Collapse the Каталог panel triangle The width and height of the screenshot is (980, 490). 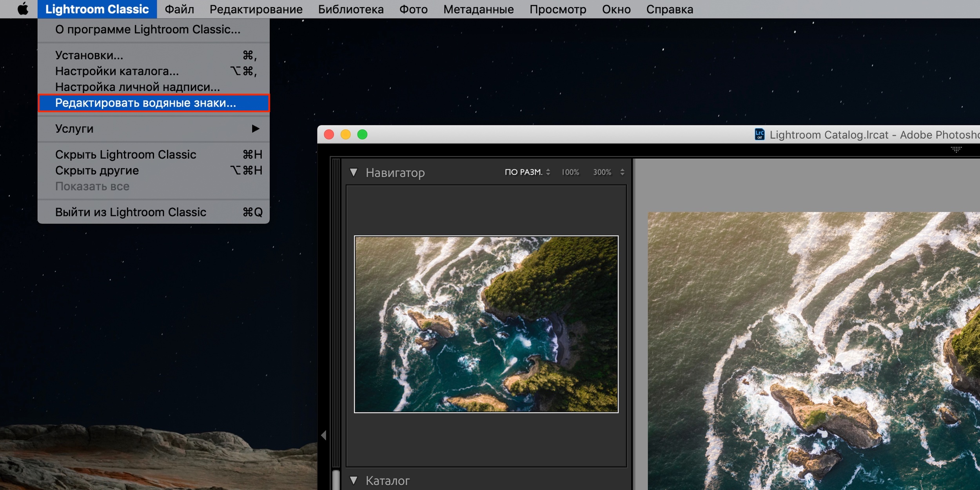354,481
